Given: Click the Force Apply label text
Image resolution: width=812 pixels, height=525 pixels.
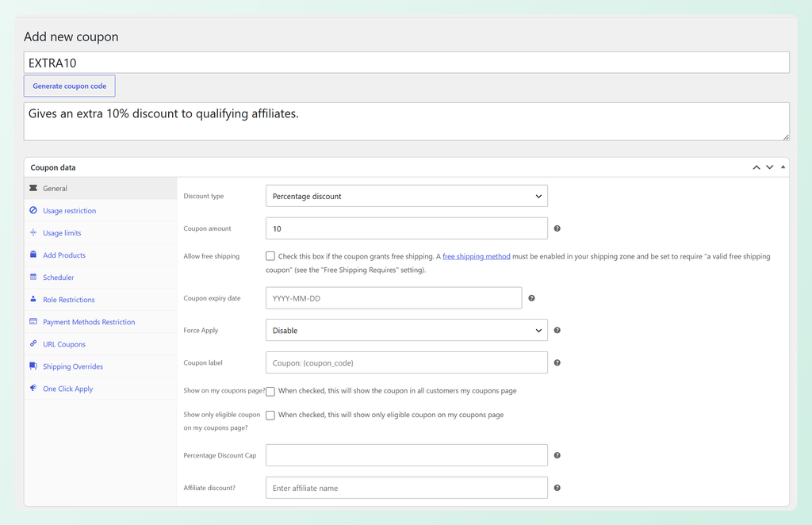Looking at the screenshot, I should (x=201, y=331).
